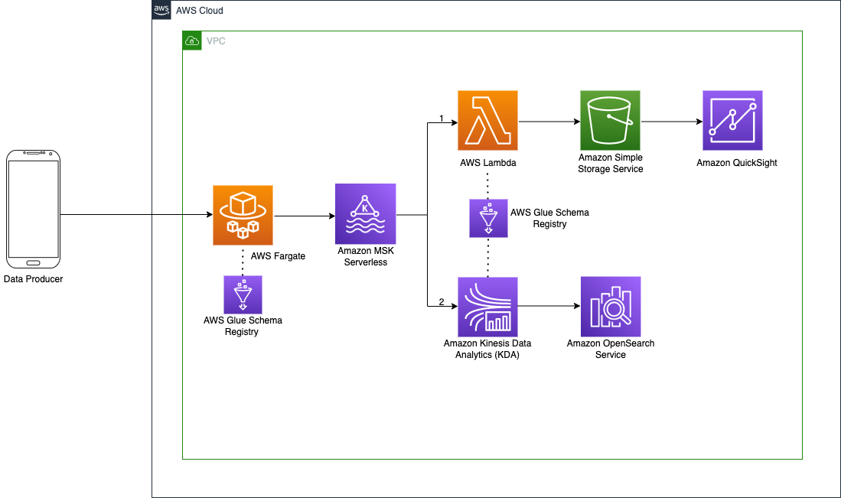Click 'AWS Glue Schema Registry' label beside Lambda path
Screen dimensions: 841x504
(x=549, y=218)
